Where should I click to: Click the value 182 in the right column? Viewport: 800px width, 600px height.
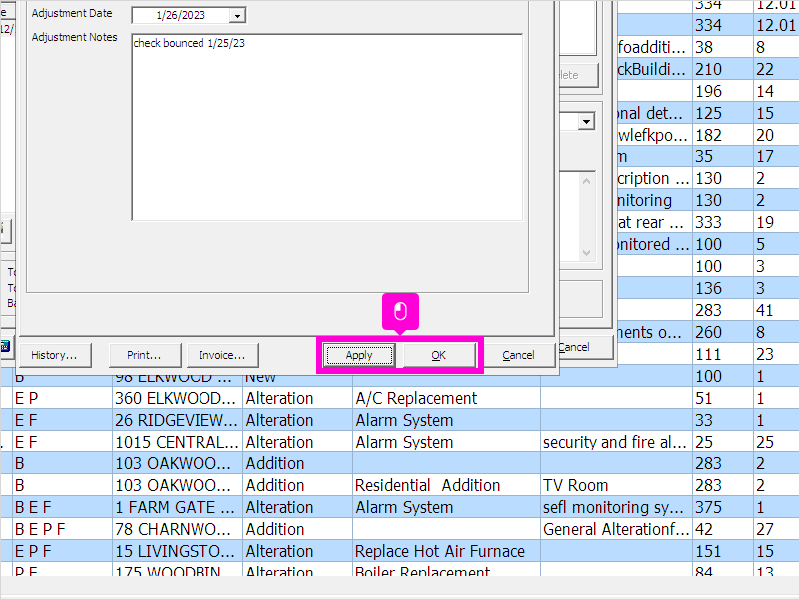point(722,135)
